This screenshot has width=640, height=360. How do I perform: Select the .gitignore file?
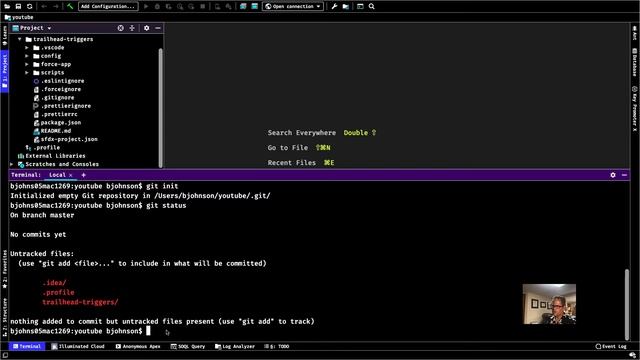54,98
